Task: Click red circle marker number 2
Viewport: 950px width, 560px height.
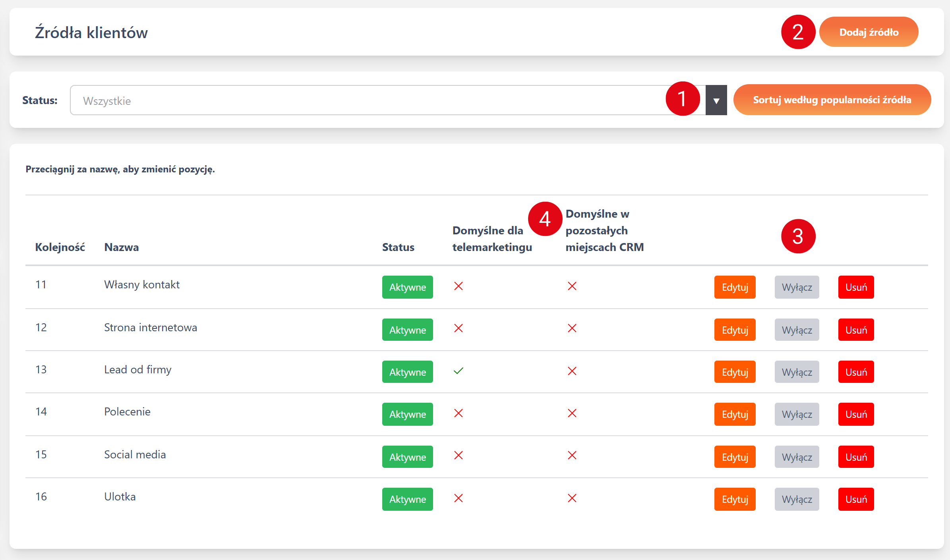Action: [798, 32]
